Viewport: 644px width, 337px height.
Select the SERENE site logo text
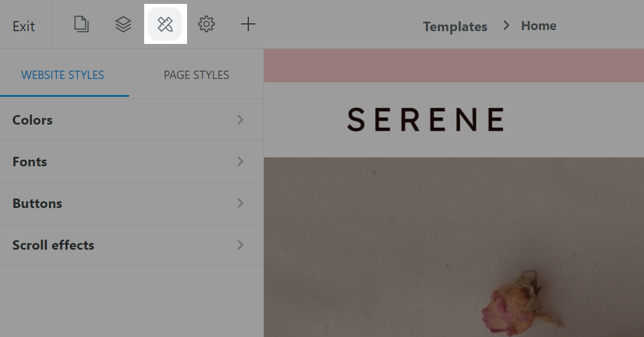pyautogui.click(x=426, y=120)
